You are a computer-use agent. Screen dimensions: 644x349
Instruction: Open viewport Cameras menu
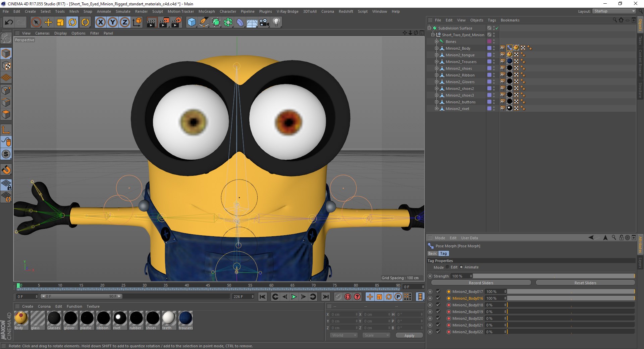[x=42, y=33]
